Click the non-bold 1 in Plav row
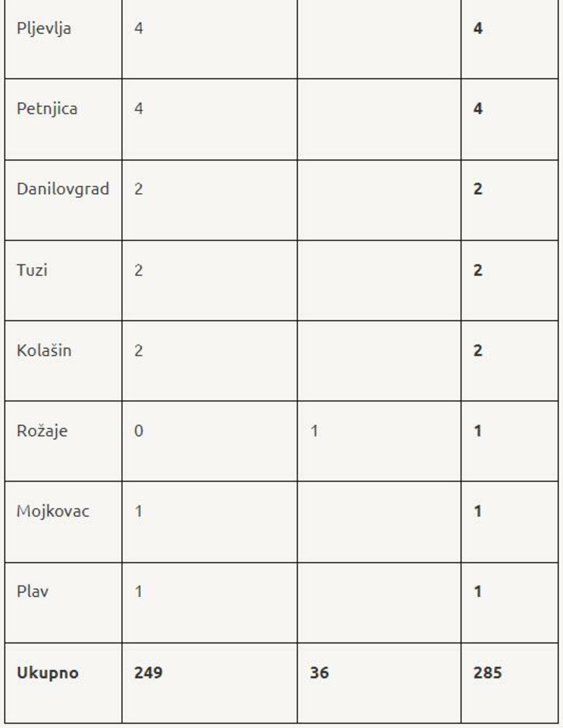The image size is (563, 728). pyautogui.click(x=138, y=592)
